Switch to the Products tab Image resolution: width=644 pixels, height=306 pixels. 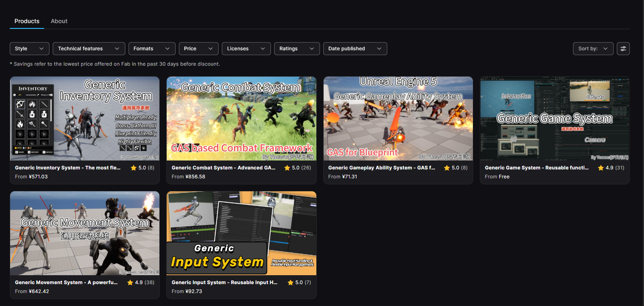pyautogui.click(x=27, y=21)
